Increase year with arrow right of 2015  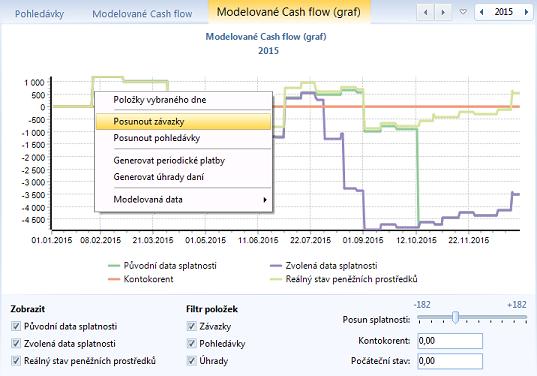526,12
